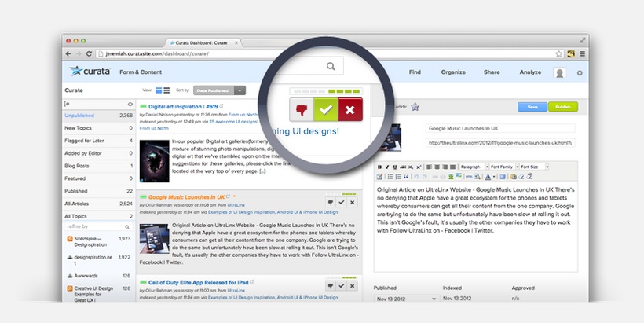
Task: Approve Call of Duty article with checkmark
Action: [342, 285]
